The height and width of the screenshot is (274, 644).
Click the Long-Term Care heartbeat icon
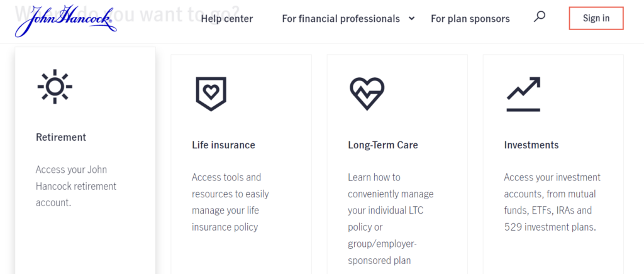pyautogui.click(x=367, y=94)
